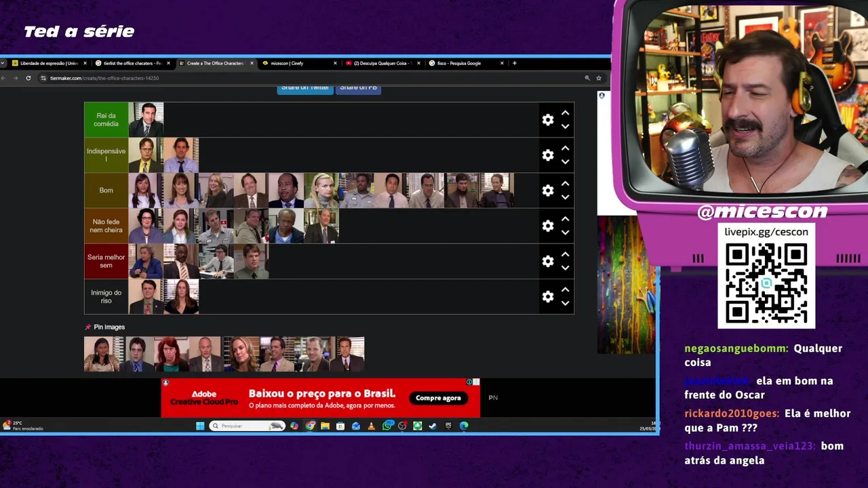Click the Indispensável tier label
The height and width of the screenshot is (488, 868).
[x=106, y=155]
